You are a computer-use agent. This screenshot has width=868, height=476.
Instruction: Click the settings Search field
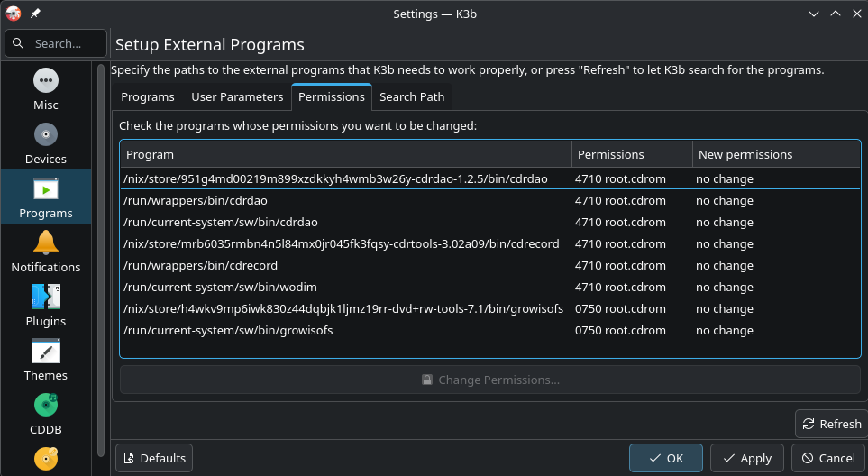(x=56, y=43)
